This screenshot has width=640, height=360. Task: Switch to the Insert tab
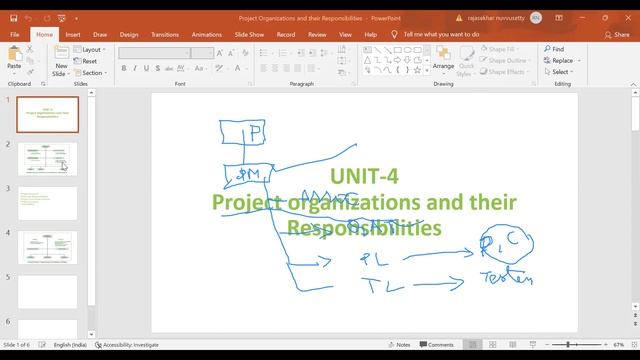pyautogui.click(x=73, y=35)
